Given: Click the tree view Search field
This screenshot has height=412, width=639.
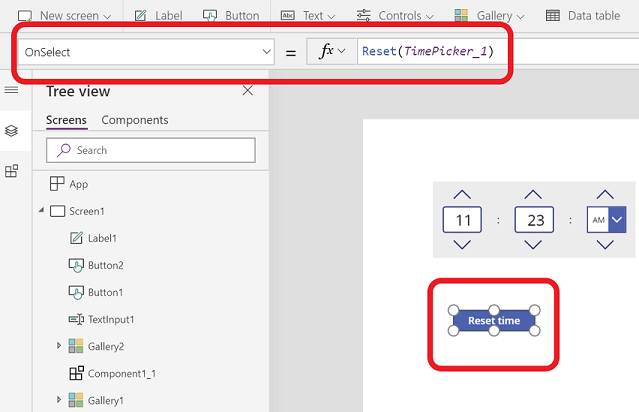Looking at the screenshot, I should point(150,150).
